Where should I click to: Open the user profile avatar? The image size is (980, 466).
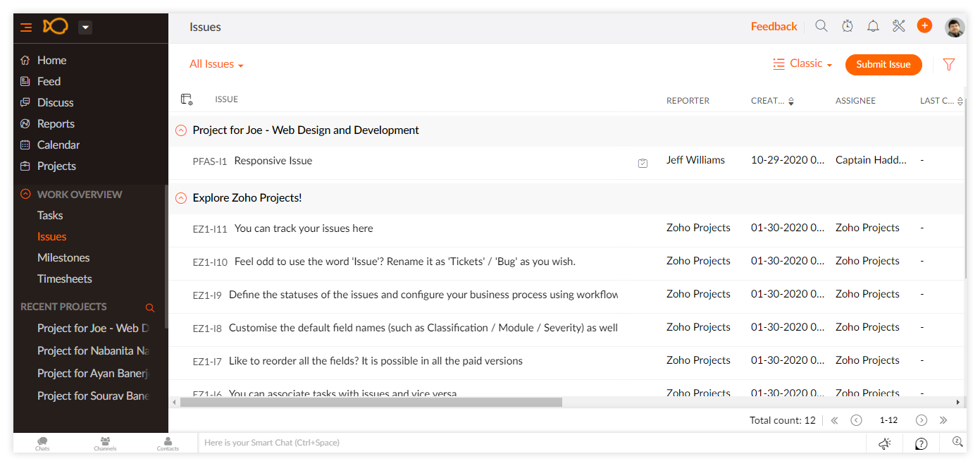(x=955, y=27)
